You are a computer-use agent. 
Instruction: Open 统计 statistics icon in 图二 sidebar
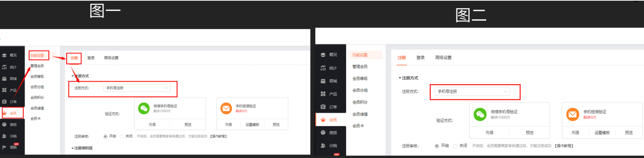point(323,68)
